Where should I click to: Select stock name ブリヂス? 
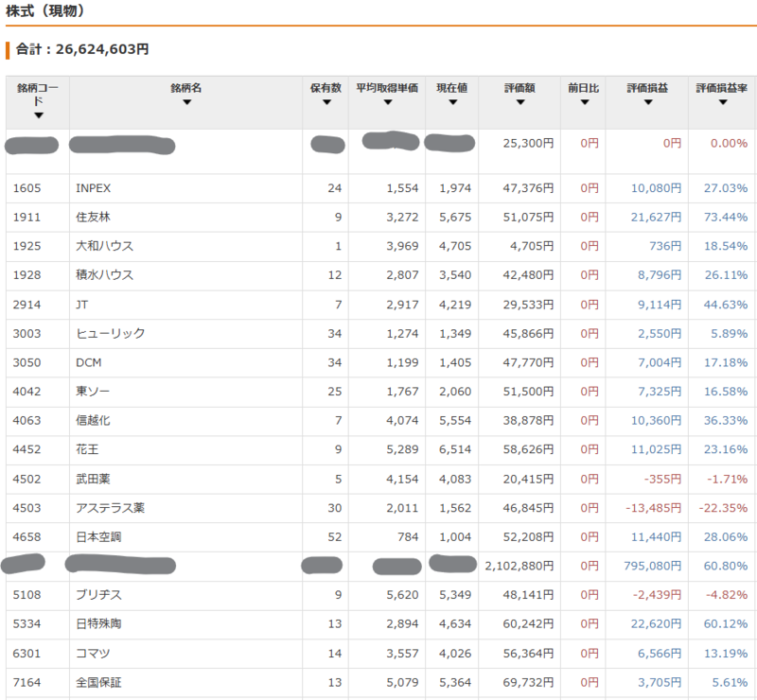98,595
